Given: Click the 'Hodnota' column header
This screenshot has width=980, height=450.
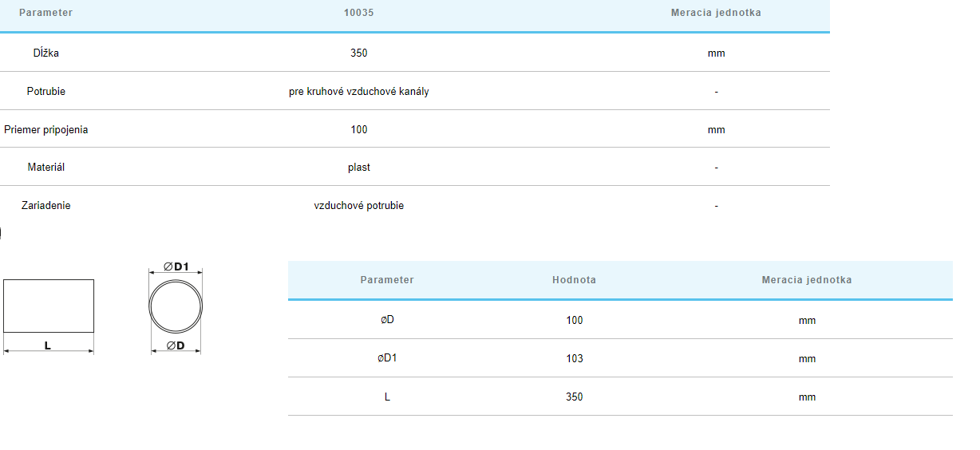Looking at the screenshot, I should point(574,280).
